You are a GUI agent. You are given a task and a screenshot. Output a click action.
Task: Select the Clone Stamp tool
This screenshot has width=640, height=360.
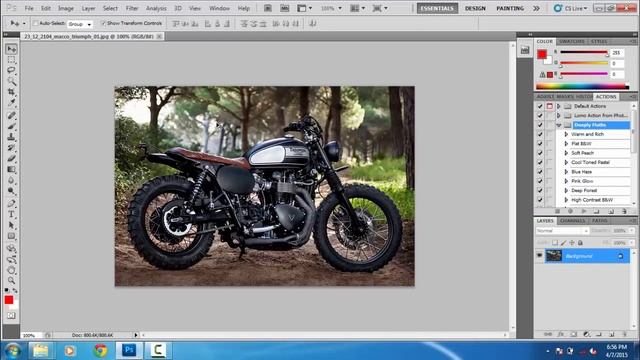pos(11,137)
